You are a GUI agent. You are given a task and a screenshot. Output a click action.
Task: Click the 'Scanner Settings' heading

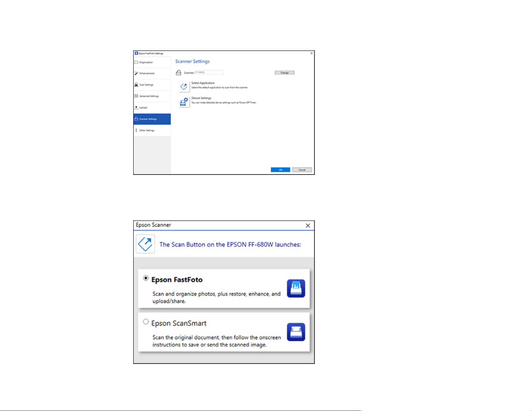pyautogui.click(x=192, y=61)
